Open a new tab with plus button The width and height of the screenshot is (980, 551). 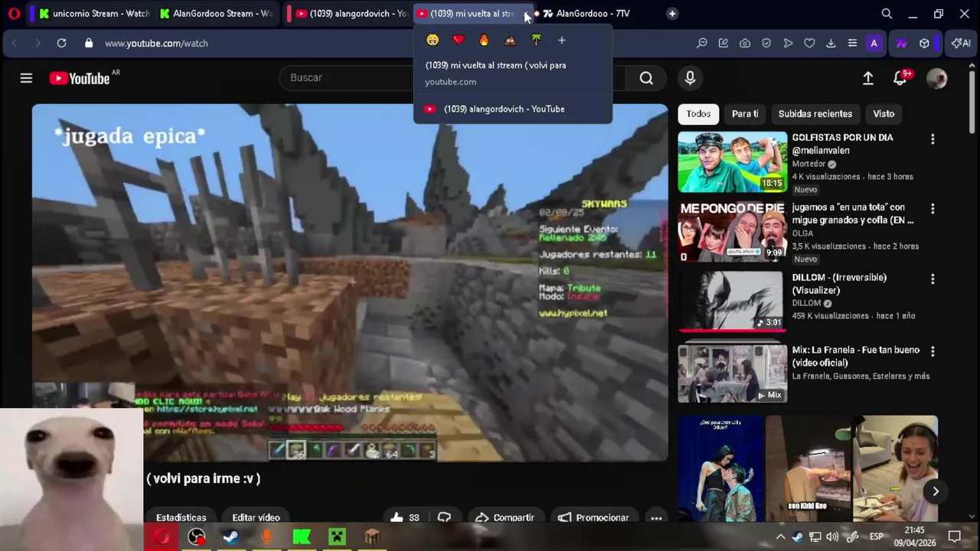pyautogui.click(x=672, y=14)
